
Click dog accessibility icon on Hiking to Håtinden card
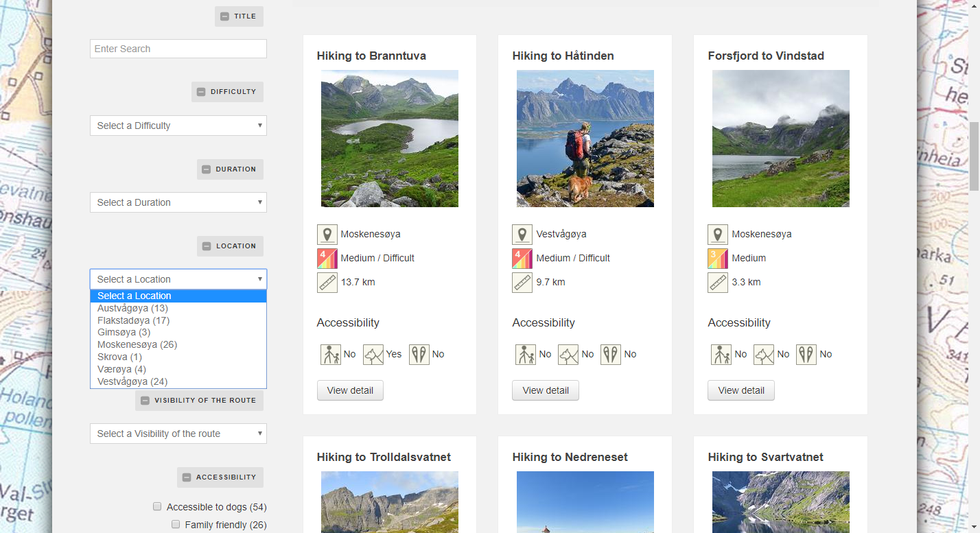tap(568, 355)
